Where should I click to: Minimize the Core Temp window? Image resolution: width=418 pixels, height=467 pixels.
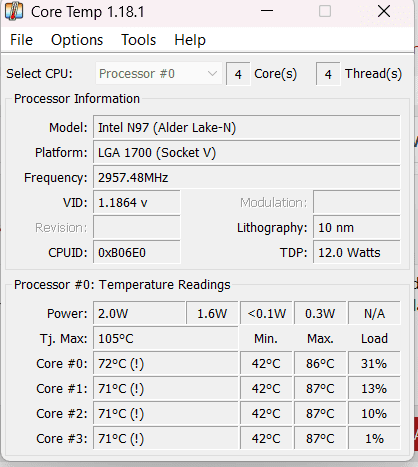[x=267, y=11]
